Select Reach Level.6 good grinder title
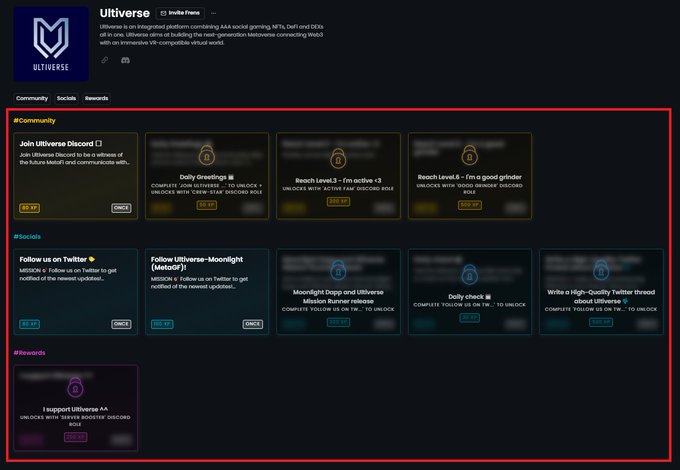Viewport: 680px width, 470px height. pyautogui.click(x=470, y=177)
